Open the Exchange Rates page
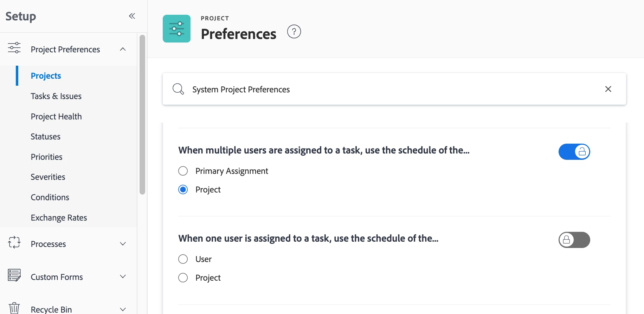 coord(59,218)
